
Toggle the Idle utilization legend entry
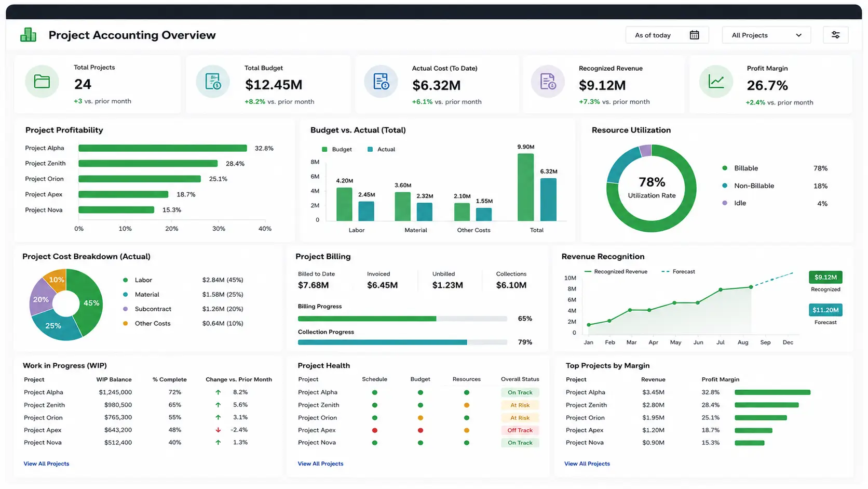pyautogui.click(x=734, y=203)
